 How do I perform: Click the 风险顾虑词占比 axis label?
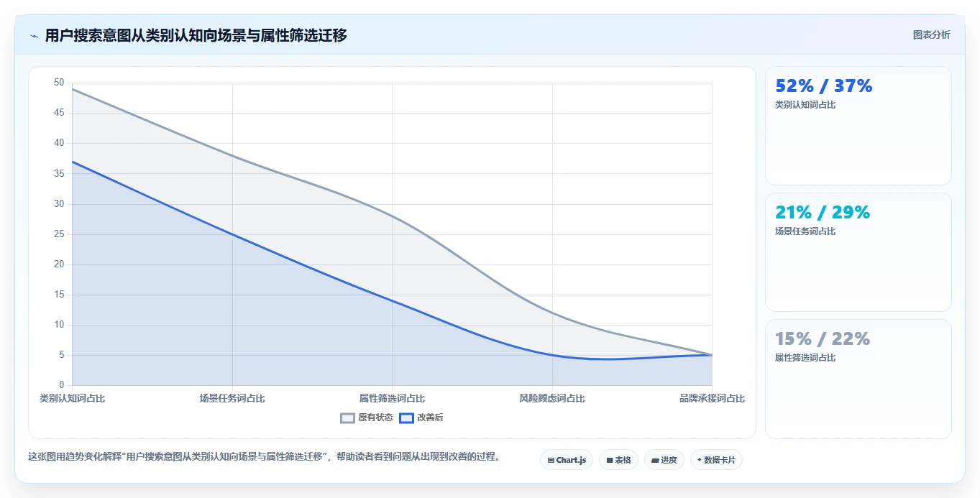point(552,398)
